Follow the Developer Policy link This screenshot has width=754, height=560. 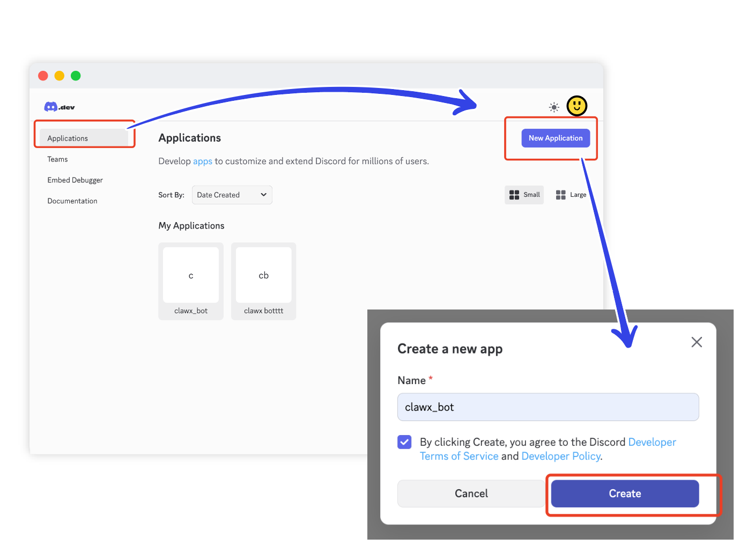click(560, 456)
